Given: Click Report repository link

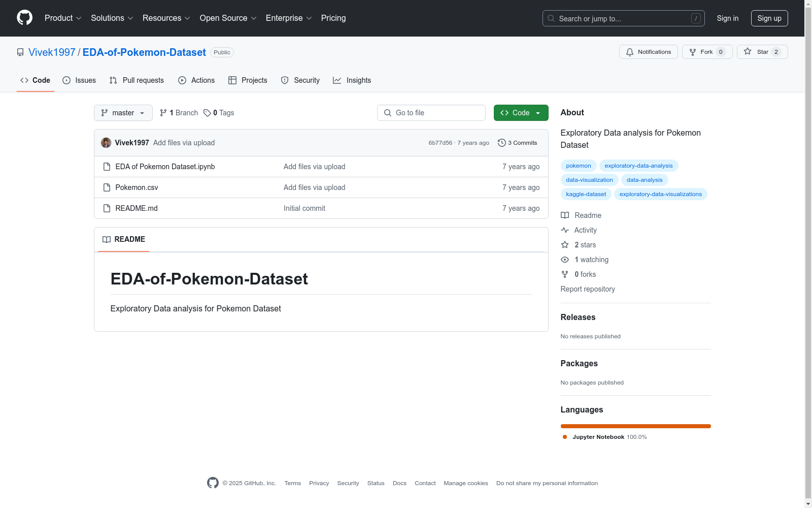Looking at the screenshot, I should click(588, 289).
